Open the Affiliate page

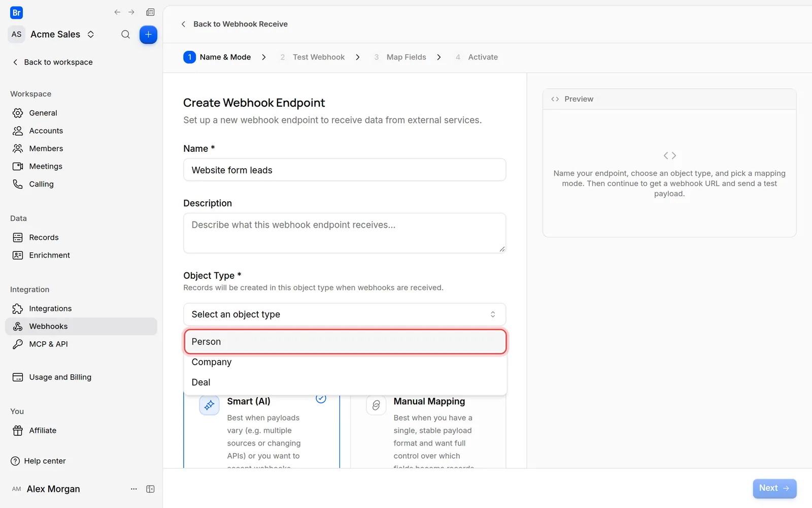coord(81,430)
